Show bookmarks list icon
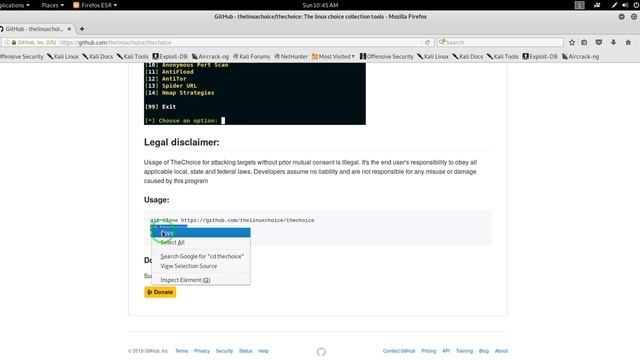 [584, 42]
